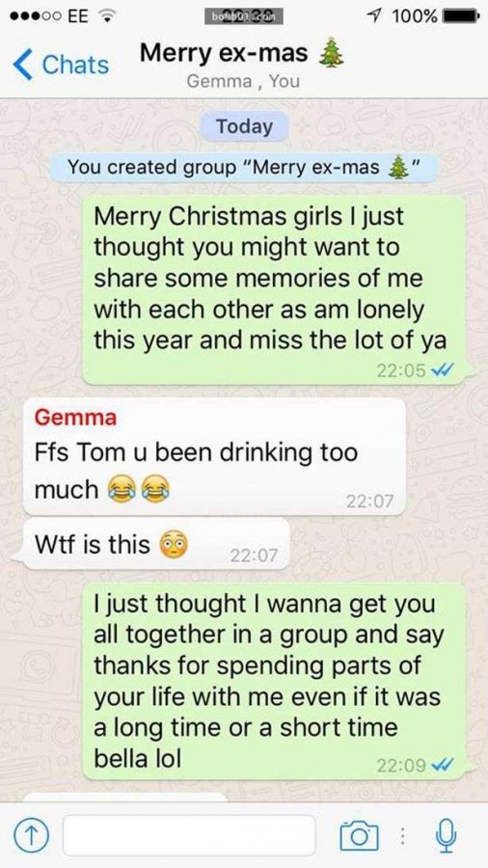The width and height of the screenshot is (488, 868).
Task: Open the camera icon in message bar
Action: pos(359,835)
